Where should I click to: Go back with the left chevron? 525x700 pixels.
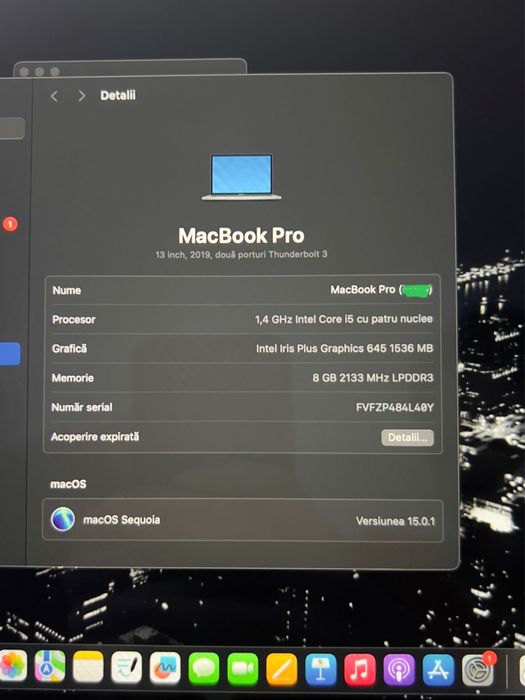[x=54, y=96]
